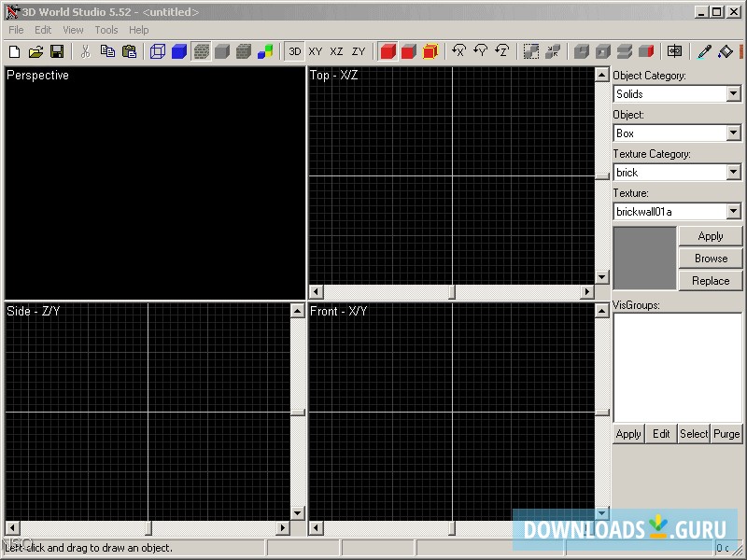Expand the Texture dropdown showing brickwall01a
Image resolution: width=747 pixels, height=560 pixels.
click(734, 211)
